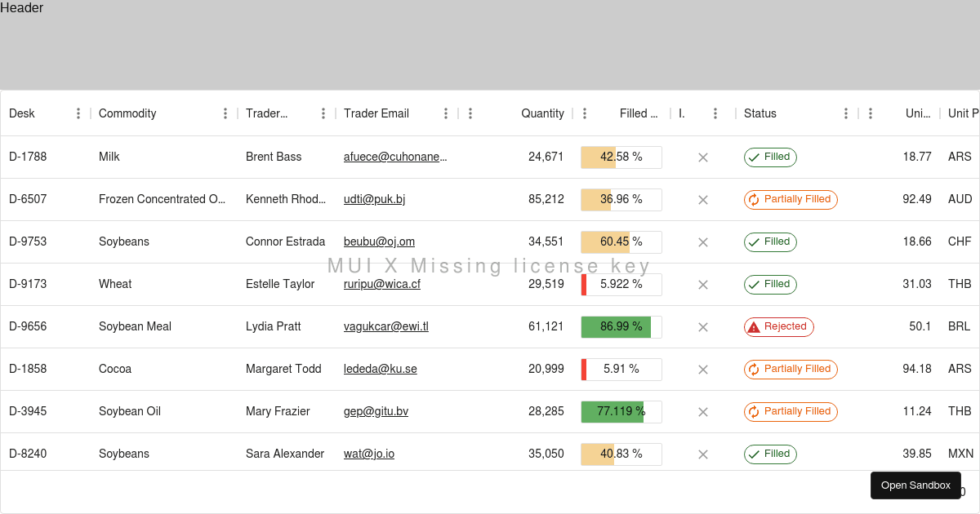Image resolution: width=980 pixels, height=514 pixels.
Task: Open the Commodity column menu icon
Action: pyautogui.click(x=225, y=113)
